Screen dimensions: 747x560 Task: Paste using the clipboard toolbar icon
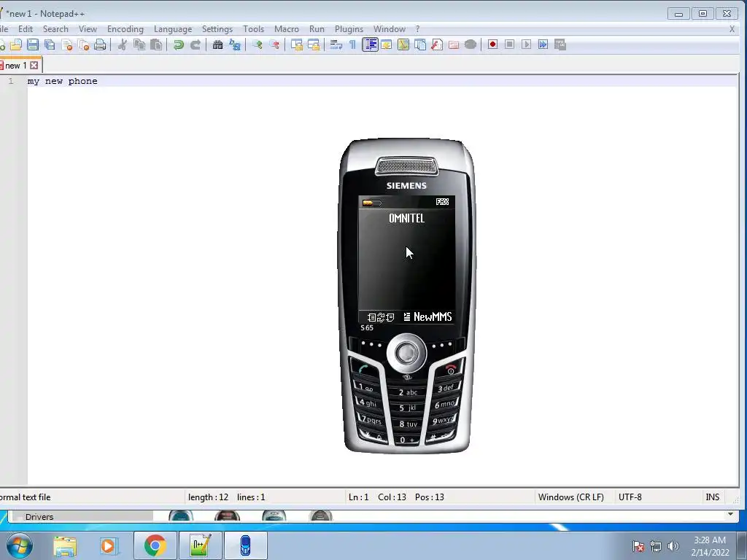point(156,44)
